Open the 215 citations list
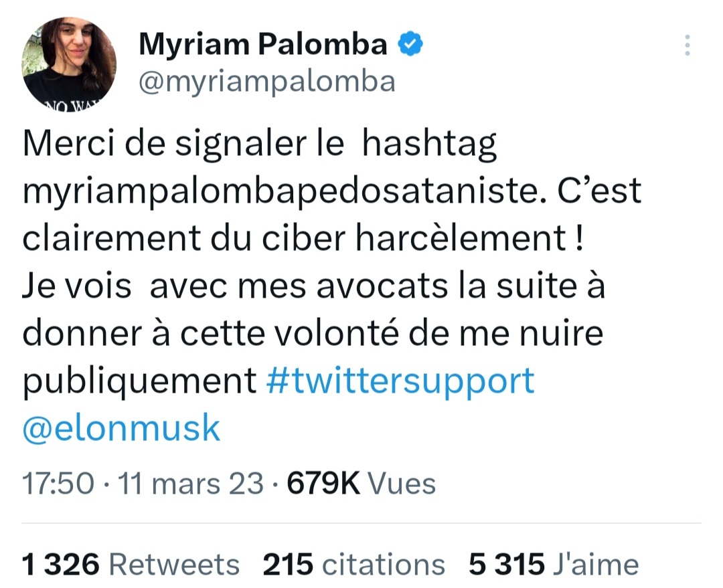The width and height of the screenshot is (723, 588). [354, 565]
